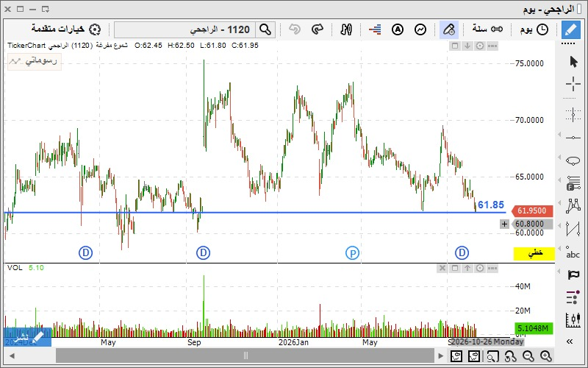
Task: Open the drawings object list icon
Action: (573, 297)
